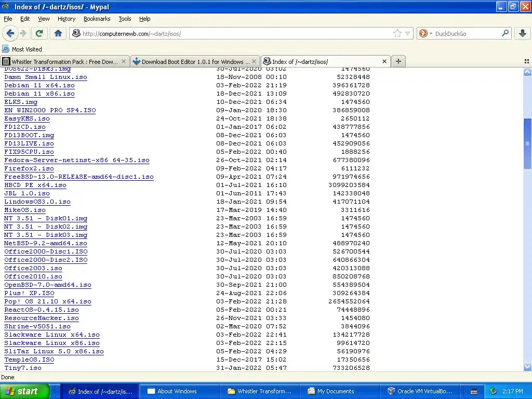532x399 pixels.
Task: Open the Oracle VM VirtualBox taskbar button
Action: coord(419,391)
